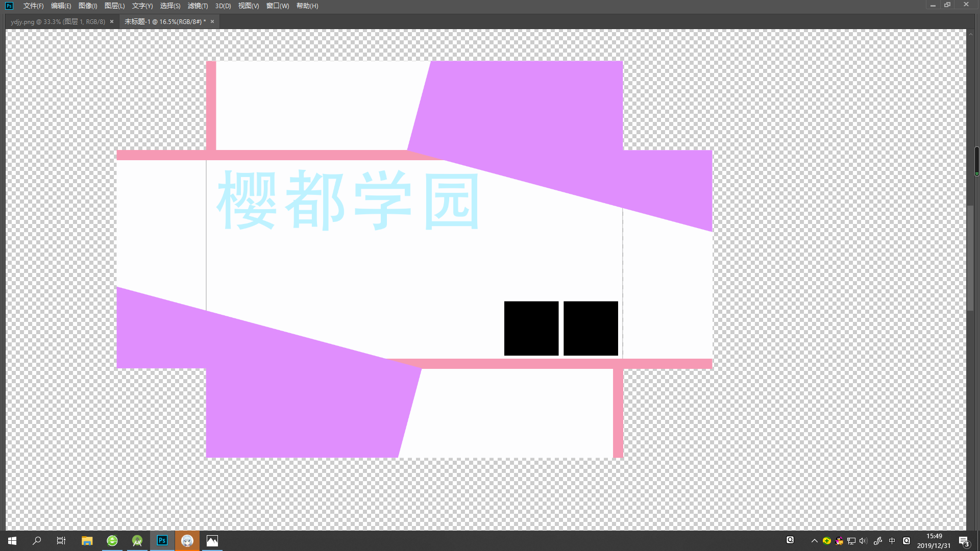Open the notification center with 3 notifications
The image size is (980, 551).
pos(964,541)
